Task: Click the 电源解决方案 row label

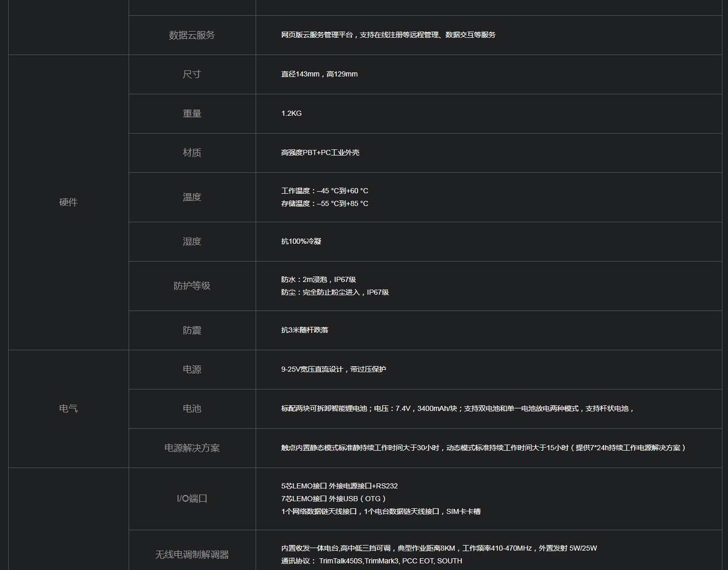Action: [192, 448]
